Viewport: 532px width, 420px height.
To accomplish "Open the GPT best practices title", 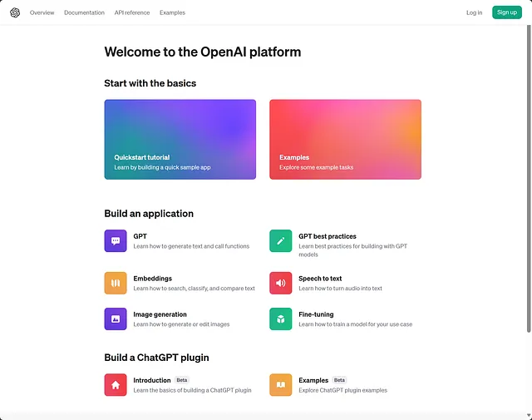I will (328, 236).
